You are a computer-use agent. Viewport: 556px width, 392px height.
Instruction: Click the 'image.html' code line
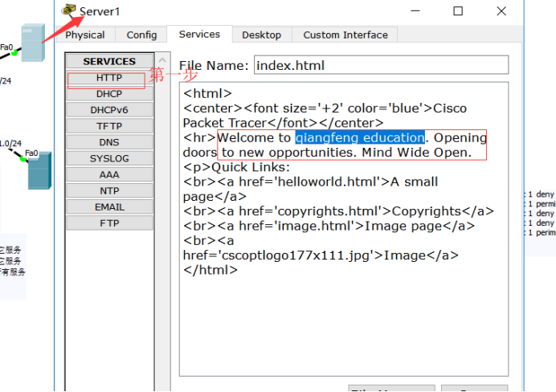click(x=329, y=227)
